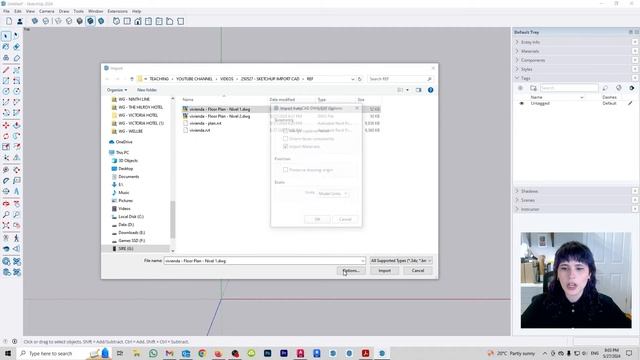The width and height of the screenshot is (640, 360).
Task: Switch to Iso view in toolbar
Action: click(116, 21)
